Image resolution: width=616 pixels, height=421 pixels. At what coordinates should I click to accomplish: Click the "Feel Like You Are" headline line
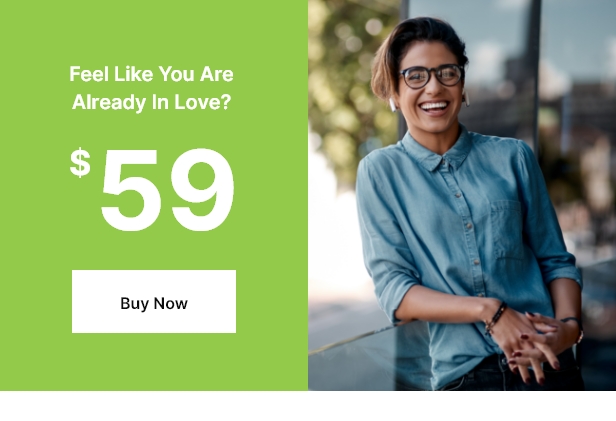151,74
